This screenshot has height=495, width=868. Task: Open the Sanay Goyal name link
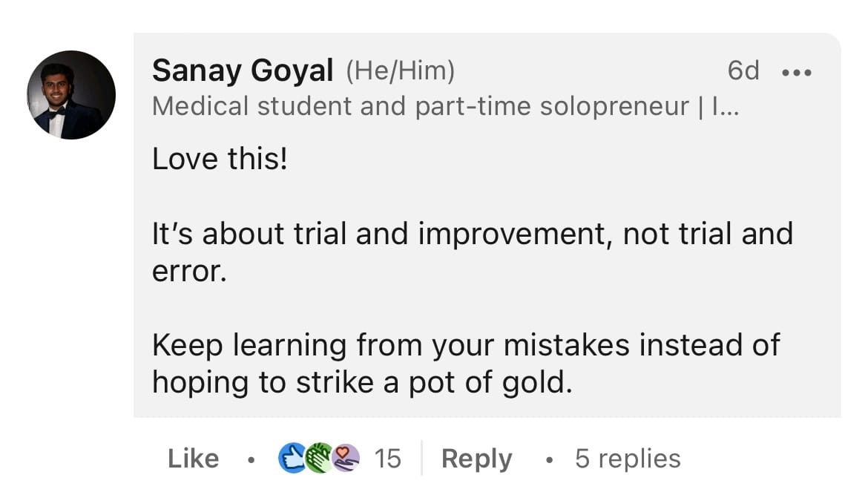(243, 71)
